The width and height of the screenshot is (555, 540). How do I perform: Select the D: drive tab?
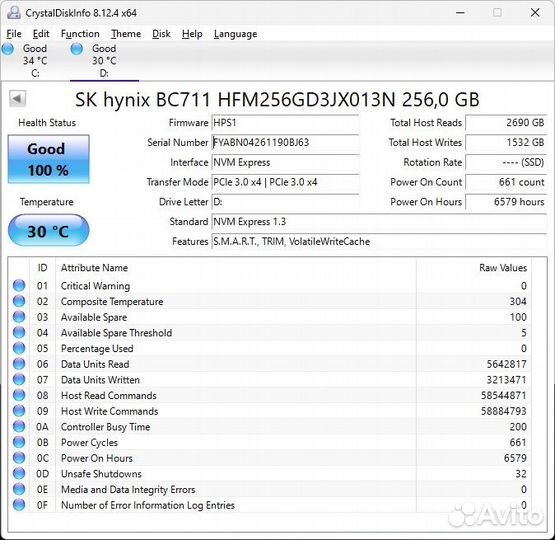pos(104,61)
